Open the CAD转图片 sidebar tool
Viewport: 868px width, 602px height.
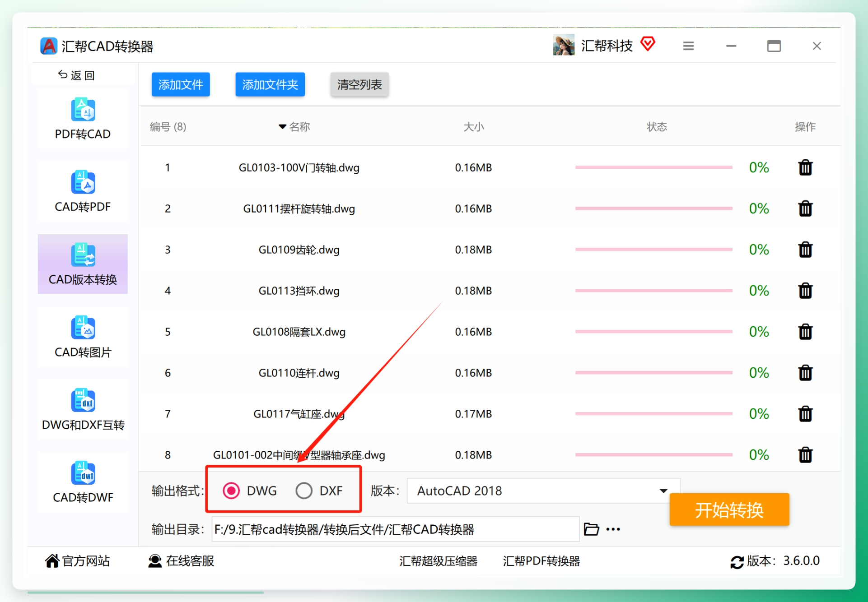[x=83, y=337]
